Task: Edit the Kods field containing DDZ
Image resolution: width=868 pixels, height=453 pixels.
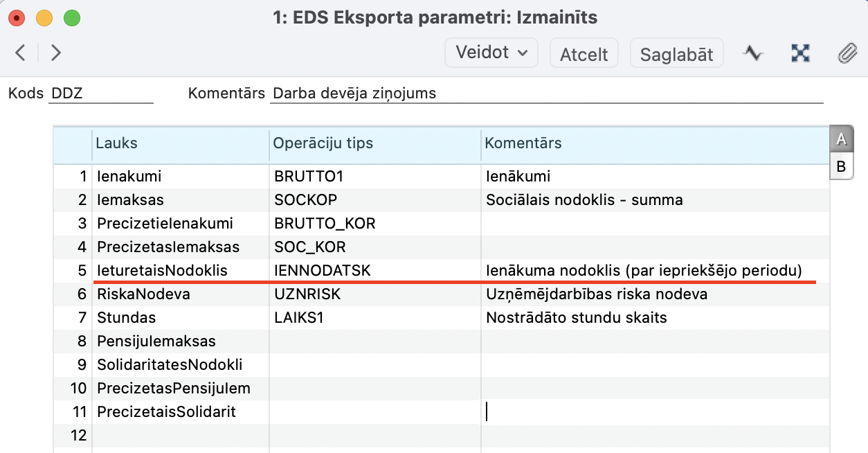Action: (101, 94)
